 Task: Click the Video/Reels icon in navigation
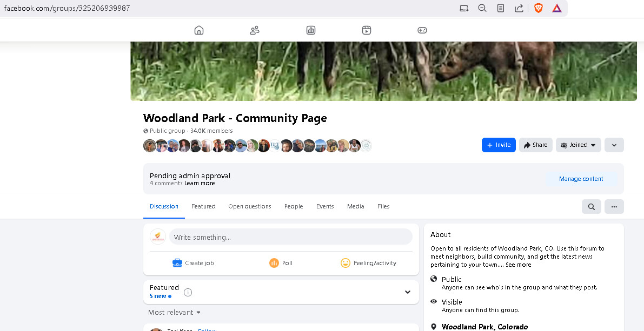[x=367, y=30]
